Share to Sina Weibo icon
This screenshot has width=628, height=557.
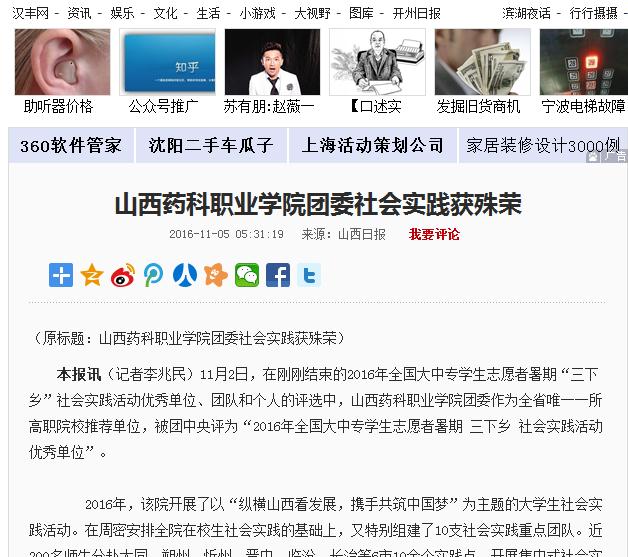pyautogui.click(x=123, y=275)
